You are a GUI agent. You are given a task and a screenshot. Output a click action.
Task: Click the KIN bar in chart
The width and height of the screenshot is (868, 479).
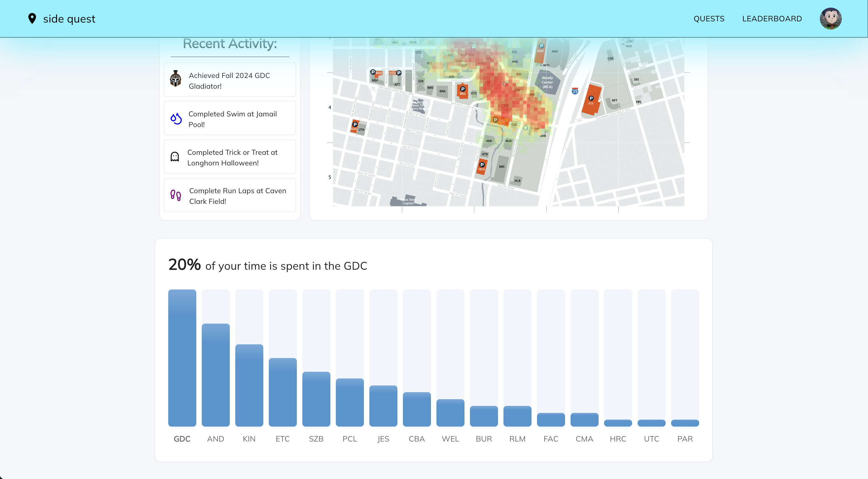[249, 385]
